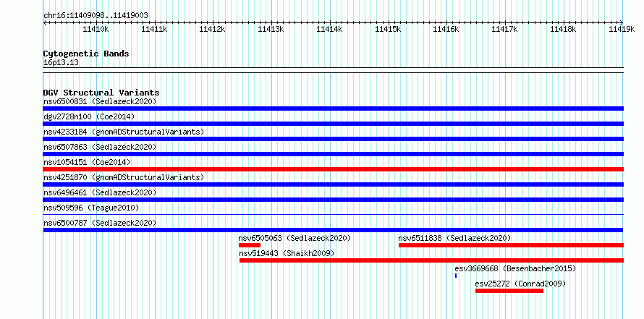Image resolution: width=644 pixels, height=319 pixels.
Task: Click the tiny blue marker under esv3669668
Action: pyautogui.click(x=456, y=276)
